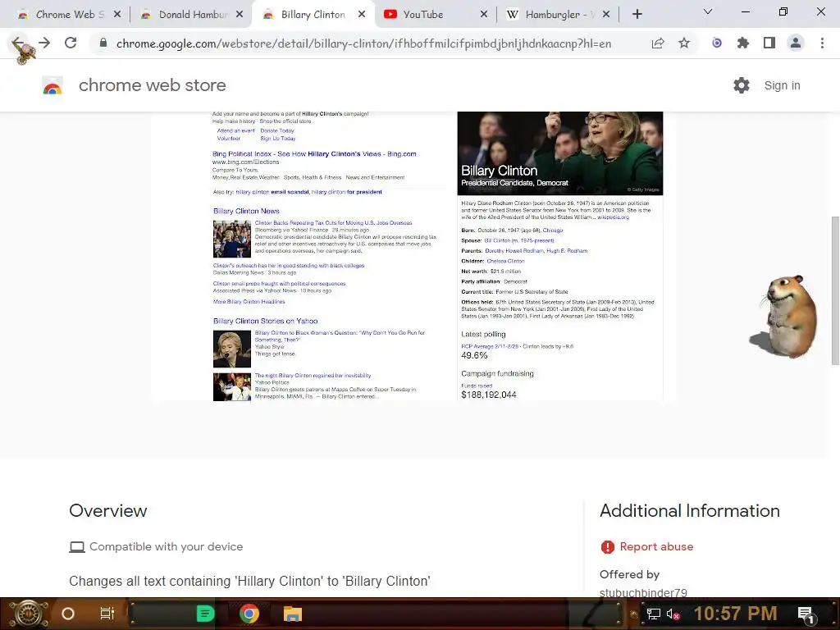This screenshot has width=840, height=630.
Task: Open the extension screenshot preview image
Action: [x=413, y=256]
